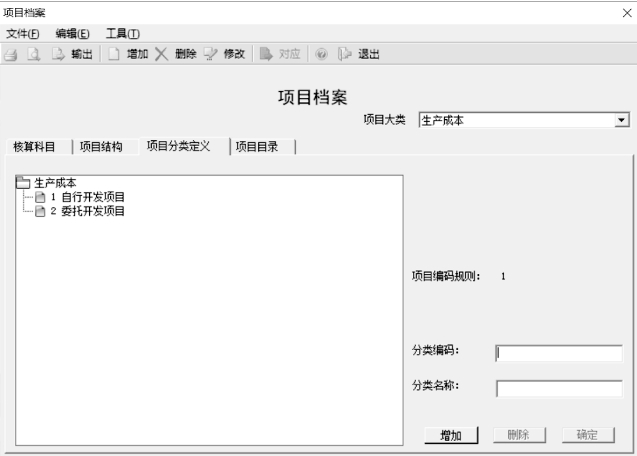
Task: Click the 退出 exit door icon
Action: [344, 54]
